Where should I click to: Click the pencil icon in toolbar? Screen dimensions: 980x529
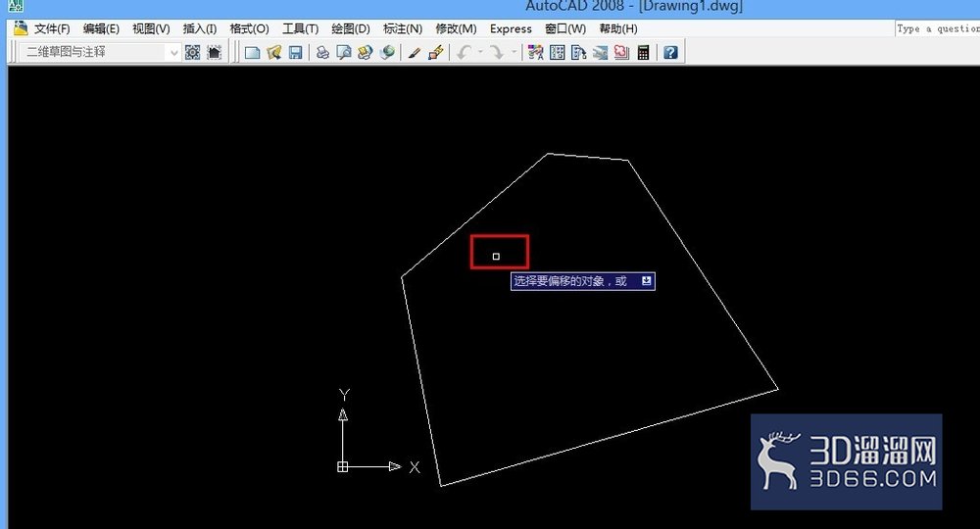tap(414, 53)
